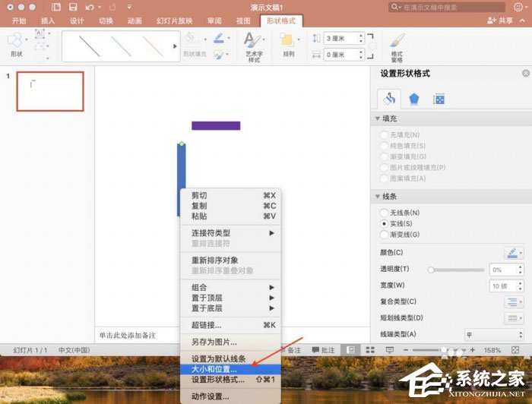Open the quick access customize arrow
Image resolution: width=532 pixels, height=404 pixels.
129,7
